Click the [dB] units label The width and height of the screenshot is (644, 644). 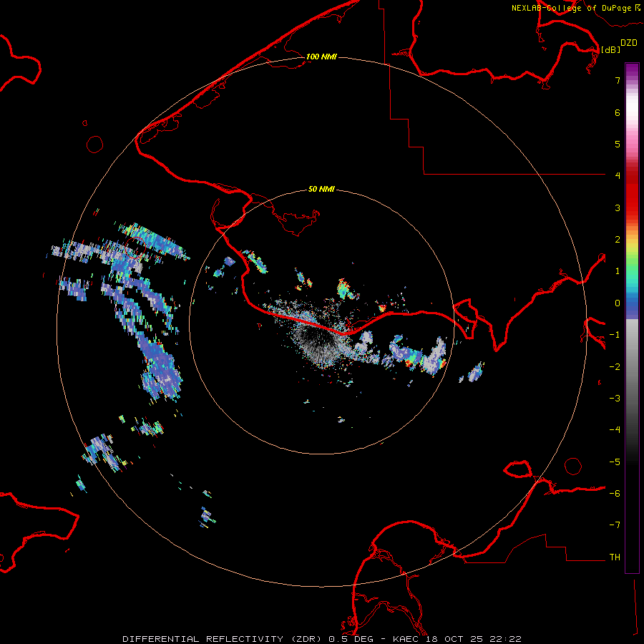(x=611, y=49)
